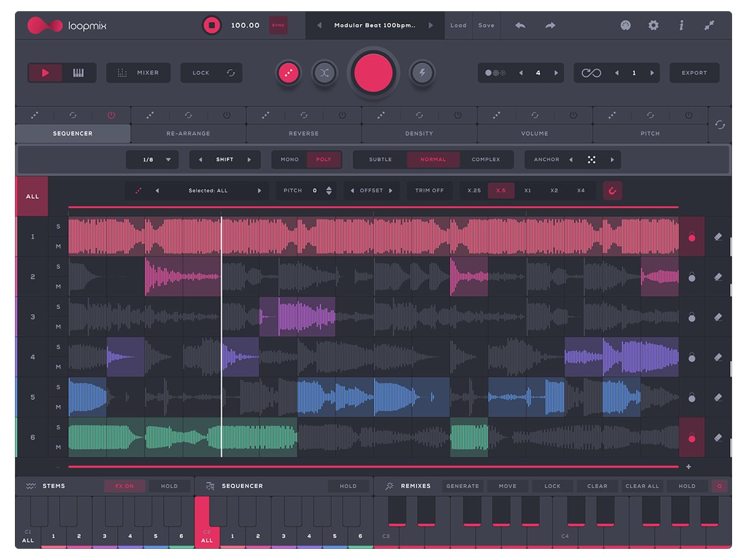Click the undo arrow icon
Image resolution: width=747 pixels, height=560 pixels.
click(520, 26)
